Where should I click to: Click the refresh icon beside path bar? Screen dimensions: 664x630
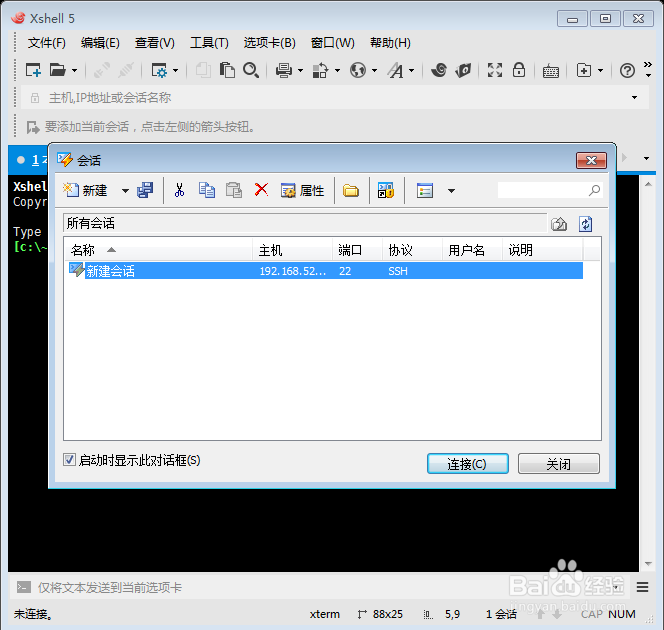[586, 224]
